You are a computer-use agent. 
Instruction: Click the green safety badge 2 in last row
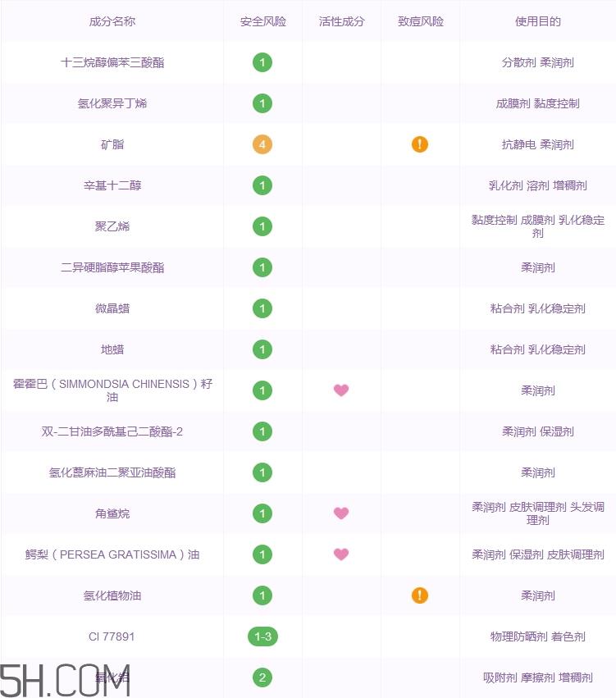click(262, 677)
